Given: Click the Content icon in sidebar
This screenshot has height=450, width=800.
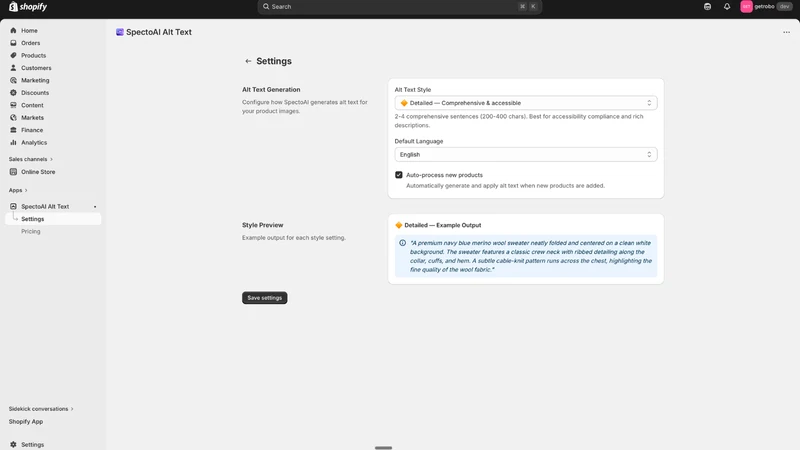Looking at the screenshot, I should click(x=13, y=105).
